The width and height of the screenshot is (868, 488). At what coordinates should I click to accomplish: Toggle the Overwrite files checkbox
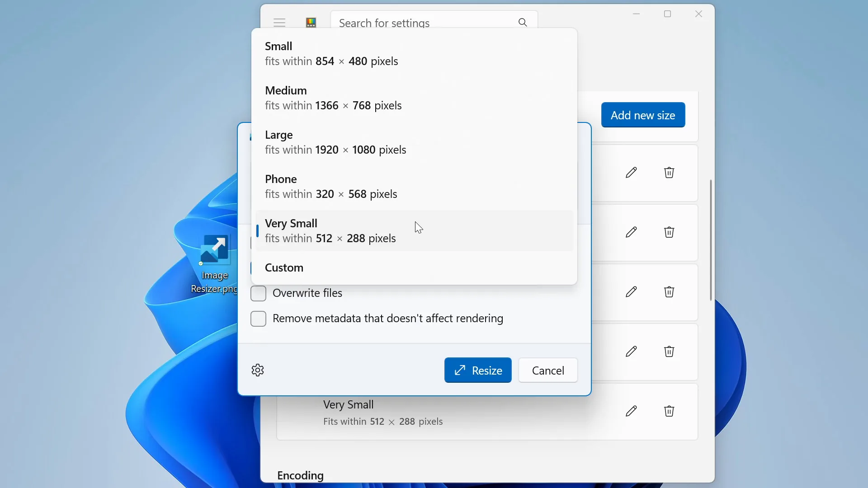click(258, 294)
